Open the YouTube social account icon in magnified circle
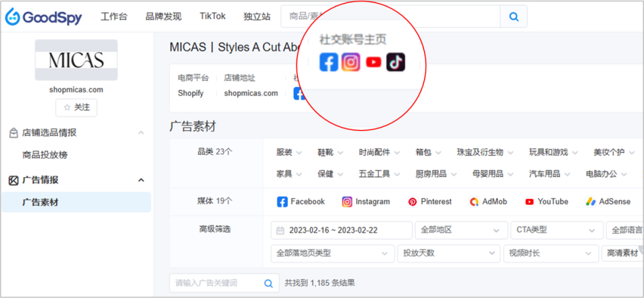Image resolution: width=644 pixels, height=298 pixels. (373, 63)
